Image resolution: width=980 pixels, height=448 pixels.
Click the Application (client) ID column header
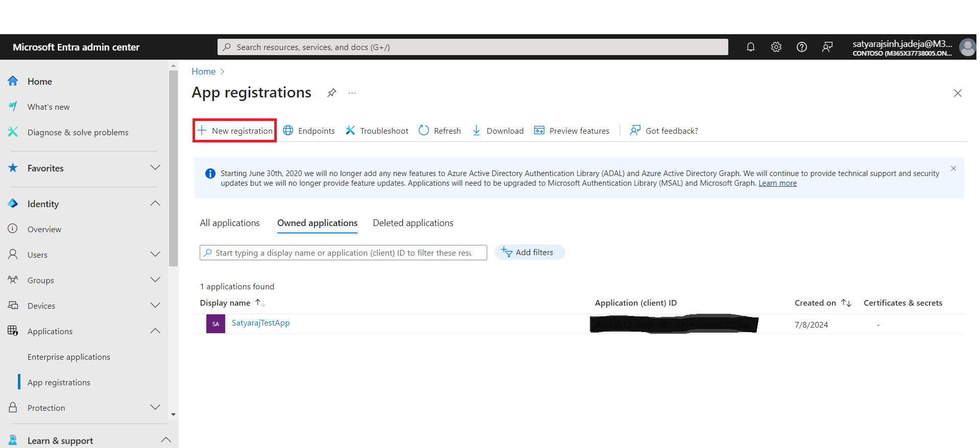click(x=636, y=303)
